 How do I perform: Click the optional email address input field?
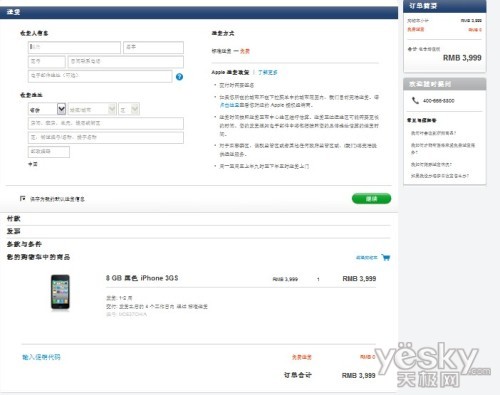pos(100,76)
